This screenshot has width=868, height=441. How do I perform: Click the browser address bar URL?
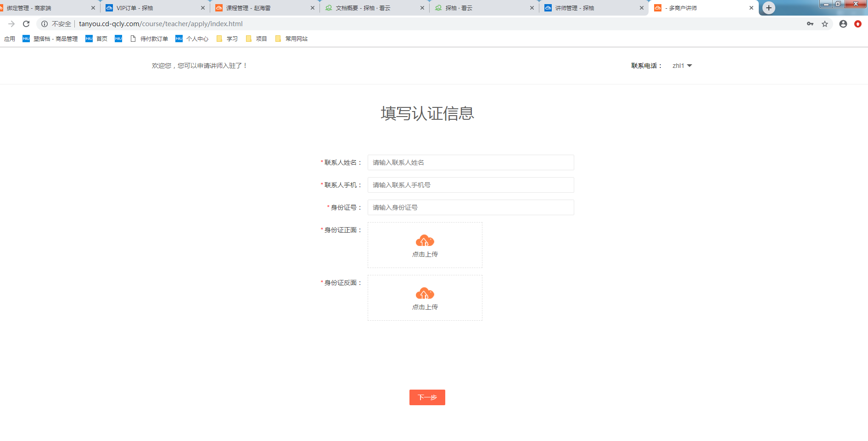(x=161, y=24)
